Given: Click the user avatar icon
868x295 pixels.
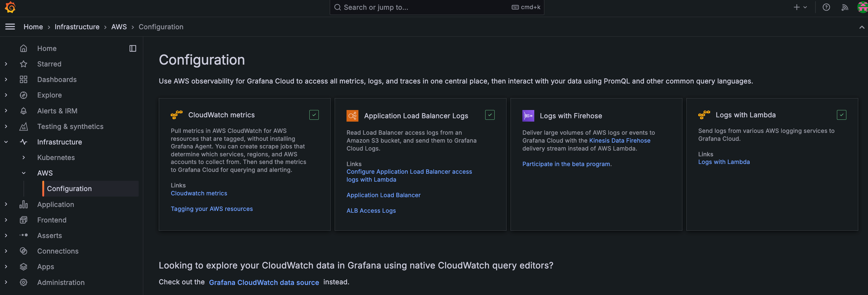Looking at the screenshot, I should (862, 7).
